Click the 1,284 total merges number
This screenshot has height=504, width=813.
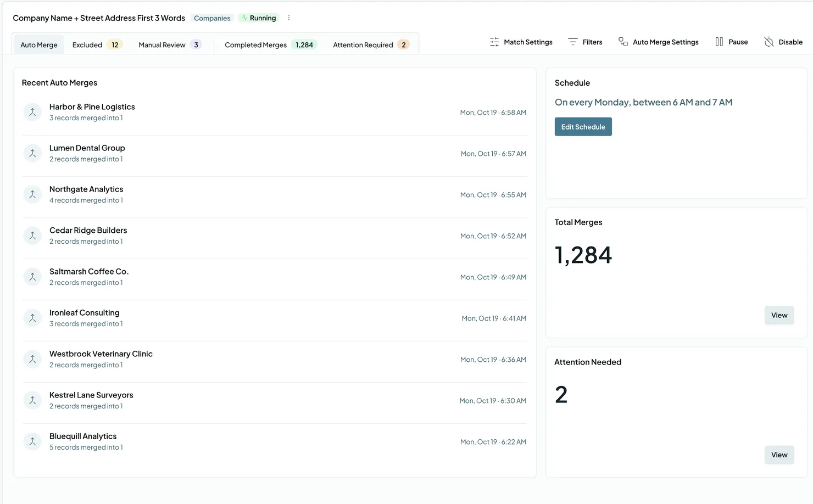tap(583, 255)
